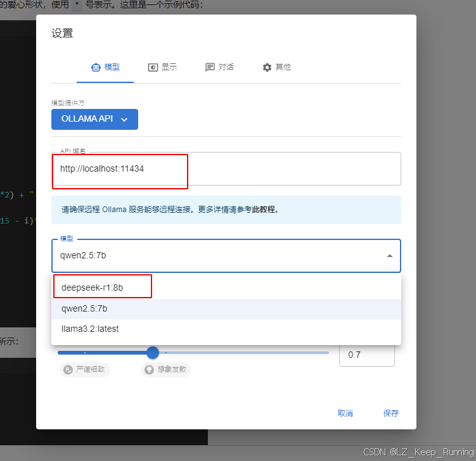Switch to the 模型 settings tab
Image resolution: width=476 pixels, height=461 pixels.
pos(105,67)
